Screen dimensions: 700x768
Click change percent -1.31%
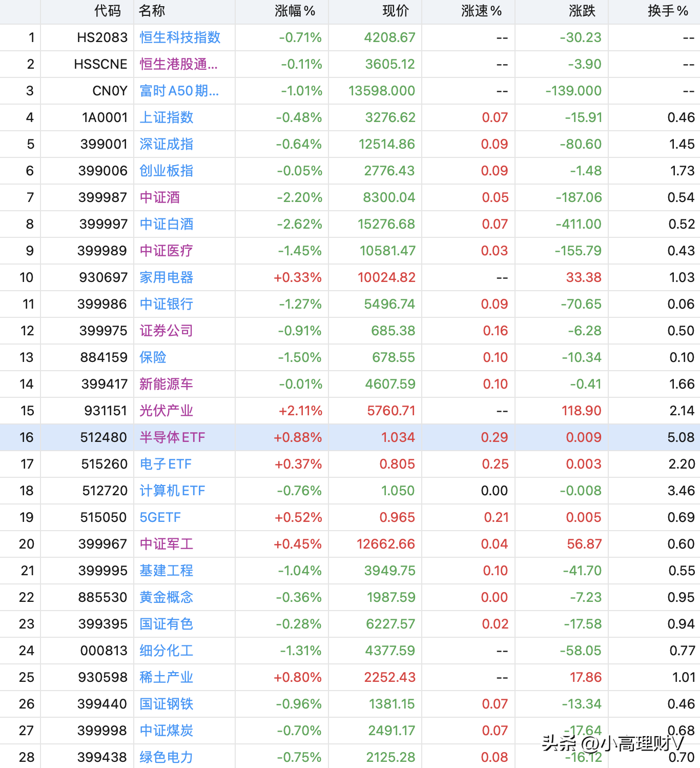pyautogui.click(x=301, y=651)
